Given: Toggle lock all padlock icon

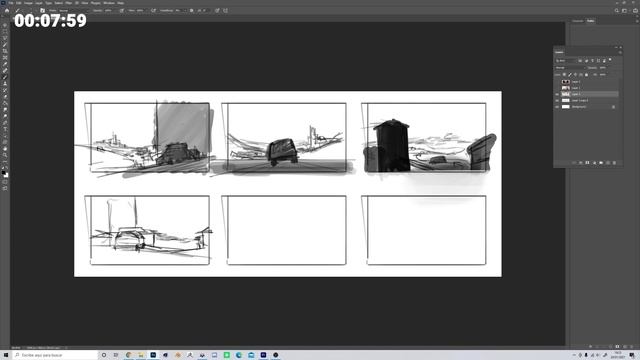Looking at the screenshot, I should click(587, 75).
